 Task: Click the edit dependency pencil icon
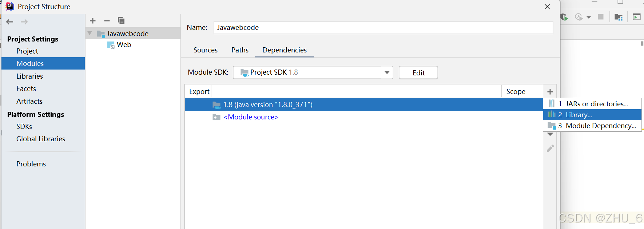pyautogui.click(x=550, y=148)
